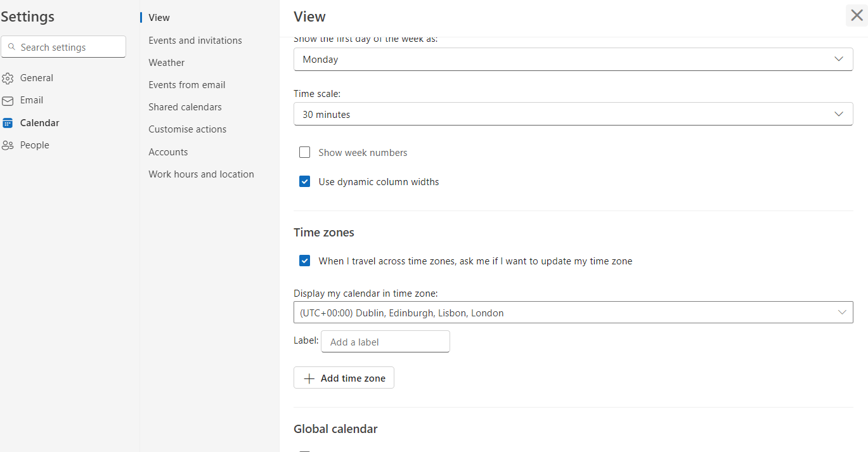Click the plus icon on Add time zone
Screen dimensions: 868x452
coord(309,378)
